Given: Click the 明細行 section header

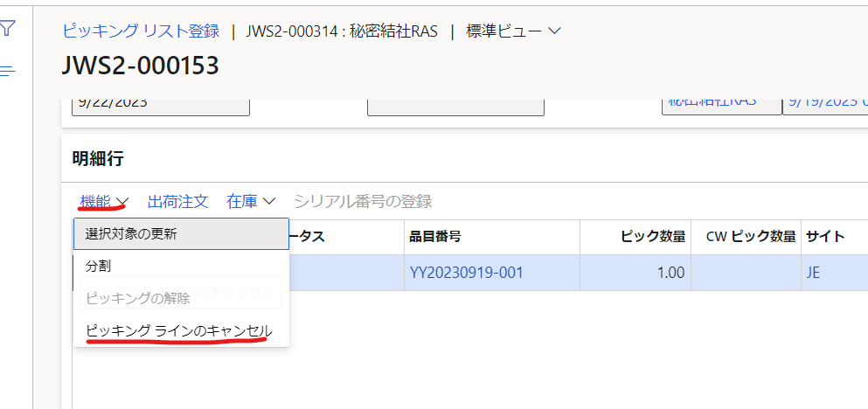Looking at the screenshot, I should click(x=98, y=159).
